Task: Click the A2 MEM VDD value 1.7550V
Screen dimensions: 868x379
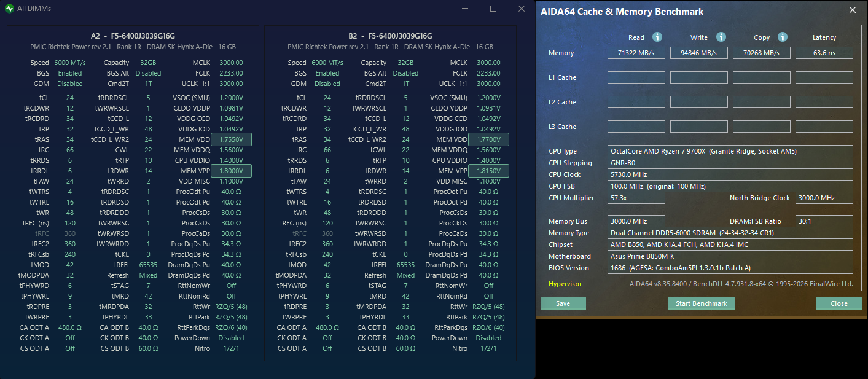Action: (231, 140)
